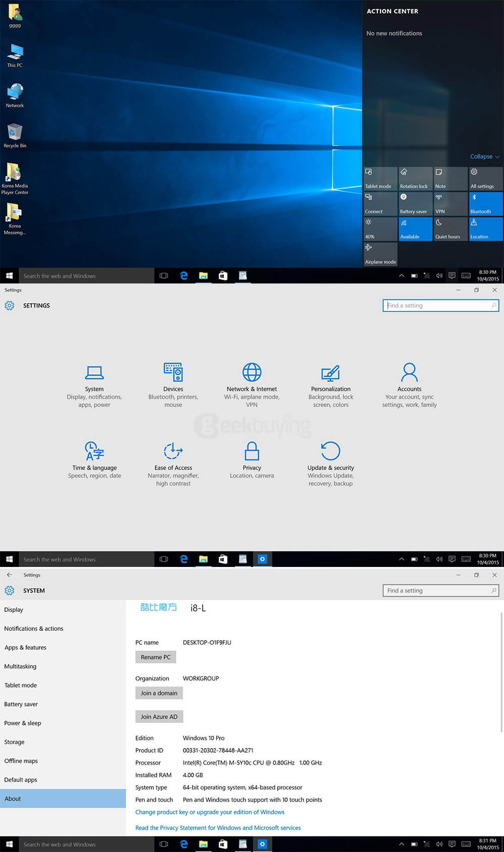This screenshot has width=504, height=852.
Task: Open Devices category in Settings home
Action: 173,385
